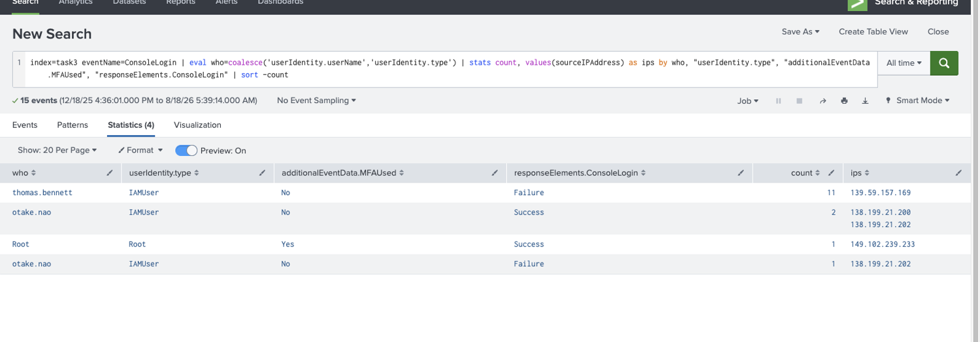The height and width of the screenshot is (342, 980).
Task: Export results with the download icon
Action: 865,101
